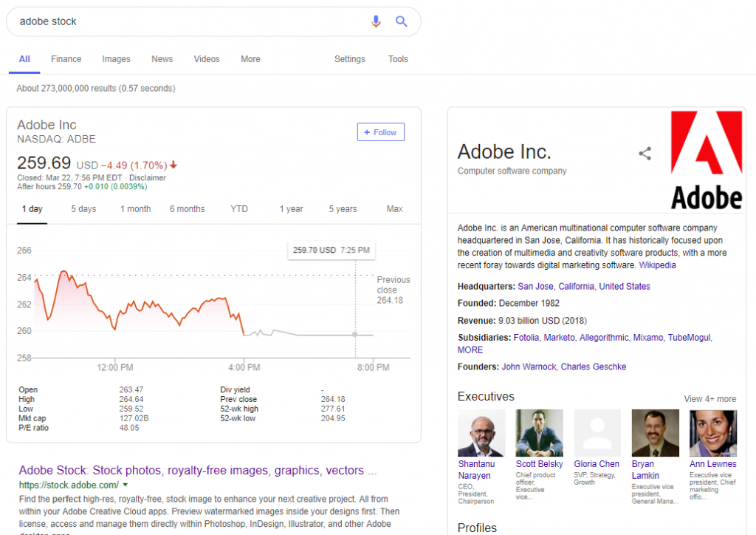View 4+ more executives
The width and height of the screenshot is (756, 535).
pos(709,399)
